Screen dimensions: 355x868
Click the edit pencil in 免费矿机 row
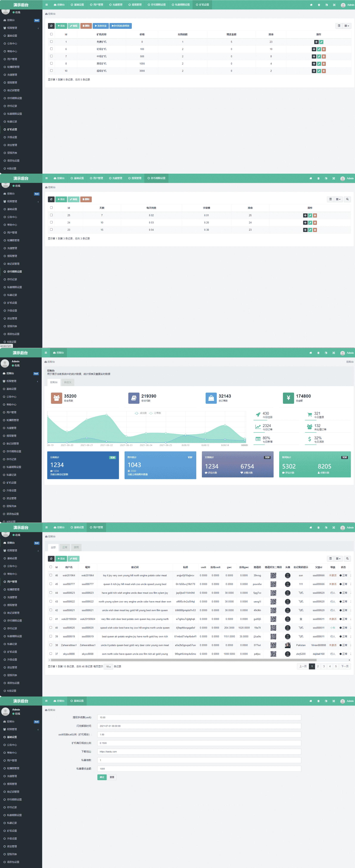(x=321, y=42)
